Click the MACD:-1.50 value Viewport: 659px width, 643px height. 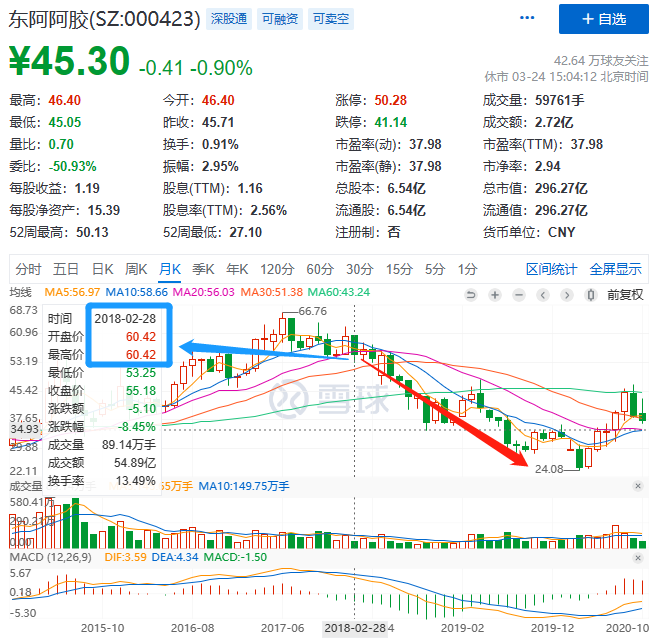point(235,558)
